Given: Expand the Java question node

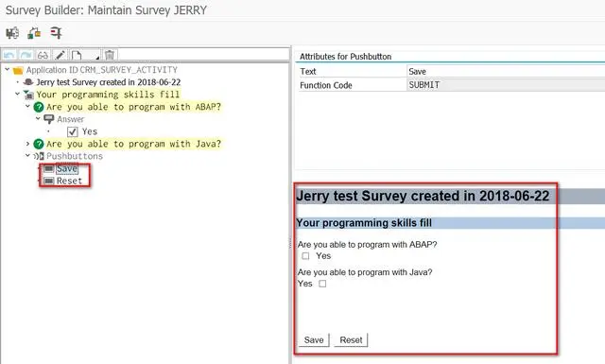Looking at the screenshot, I should (27, 144).
